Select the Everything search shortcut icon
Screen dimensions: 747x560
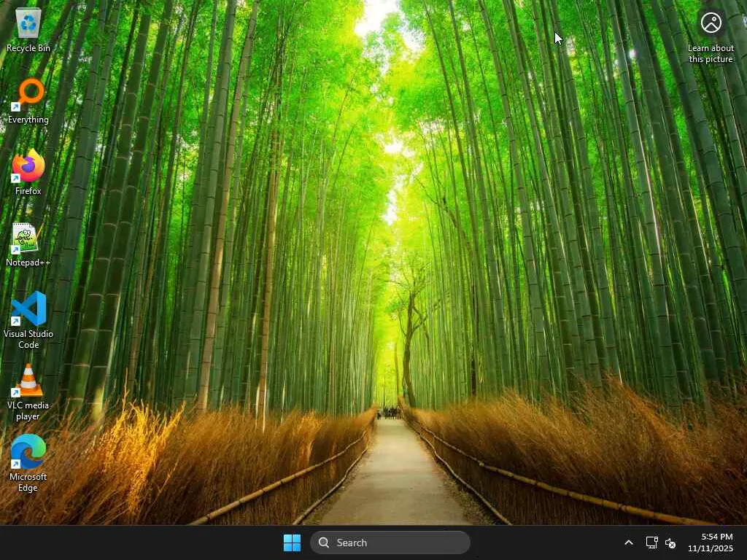pyautogui.click(x=28, y=101)
